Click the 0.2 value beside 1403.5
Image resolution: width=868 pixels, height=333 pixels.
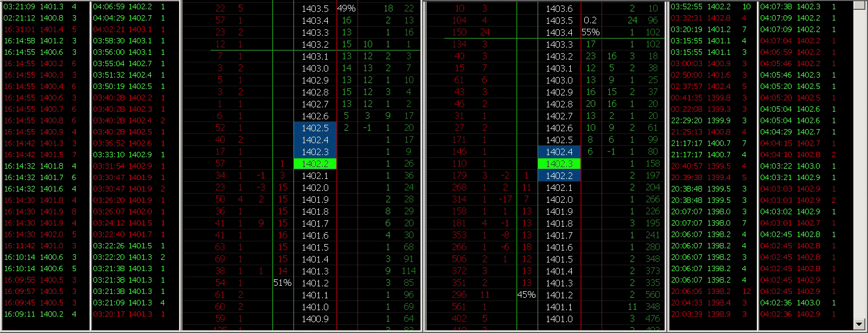590,21
